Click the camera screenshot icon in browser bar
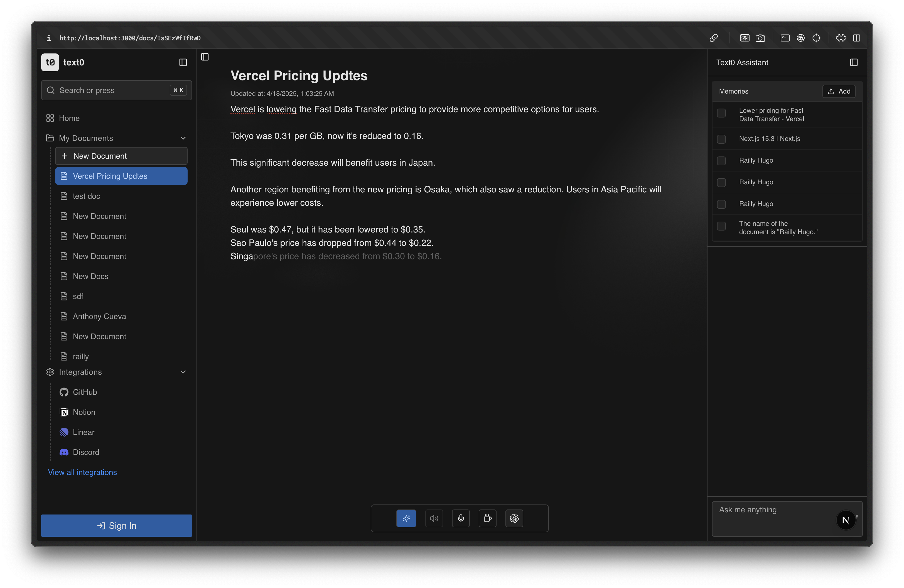The height and width of the screenshot is (588, 904). click(760, 38)
